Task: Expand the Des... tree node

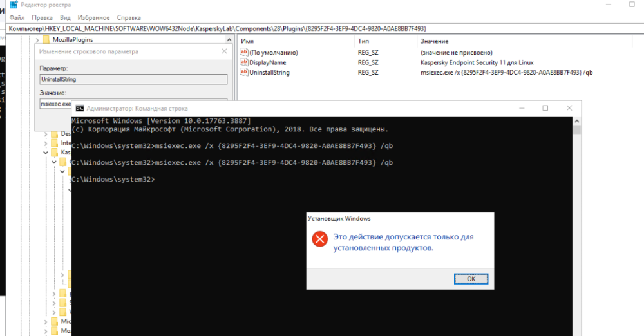Action: [x=46, y=134]
